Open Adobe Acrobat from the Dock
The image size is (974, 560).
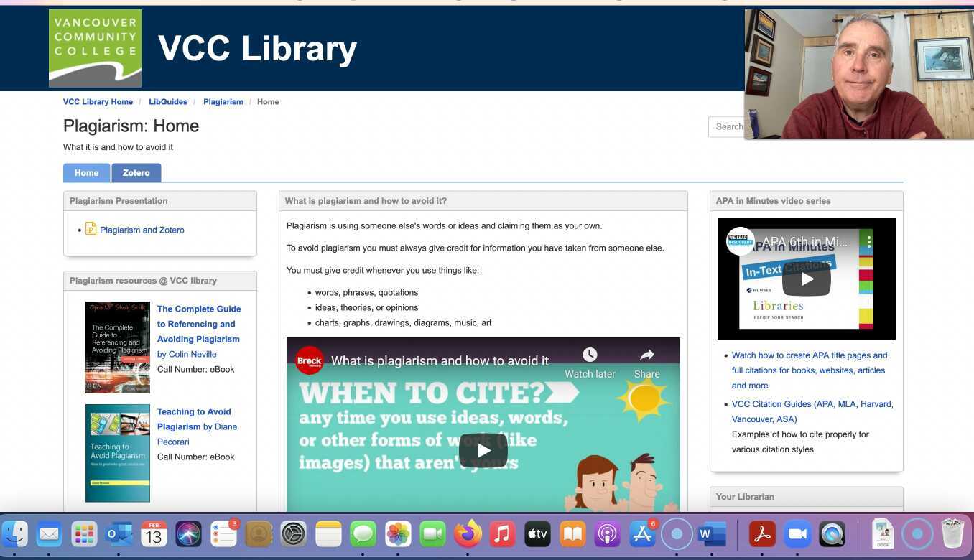(761, 533)
